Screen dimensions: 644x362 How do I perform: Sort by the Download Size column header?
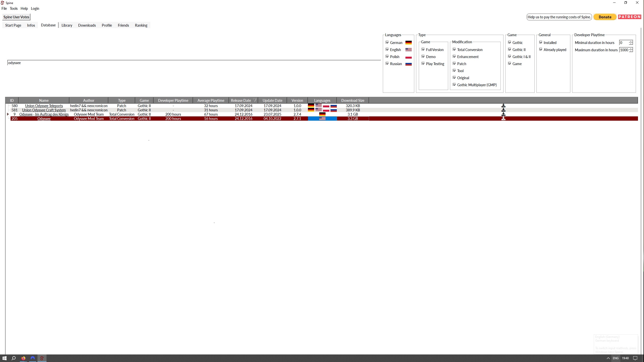pyautogui.click(x=353, y=100)
